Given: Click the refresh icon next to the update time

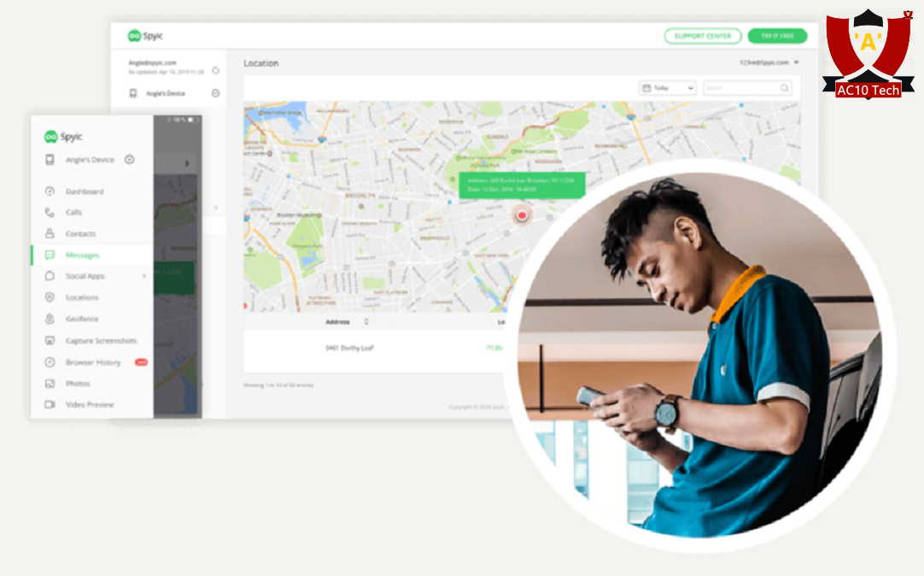Looking at the screenshot, I should click(215, 70).
